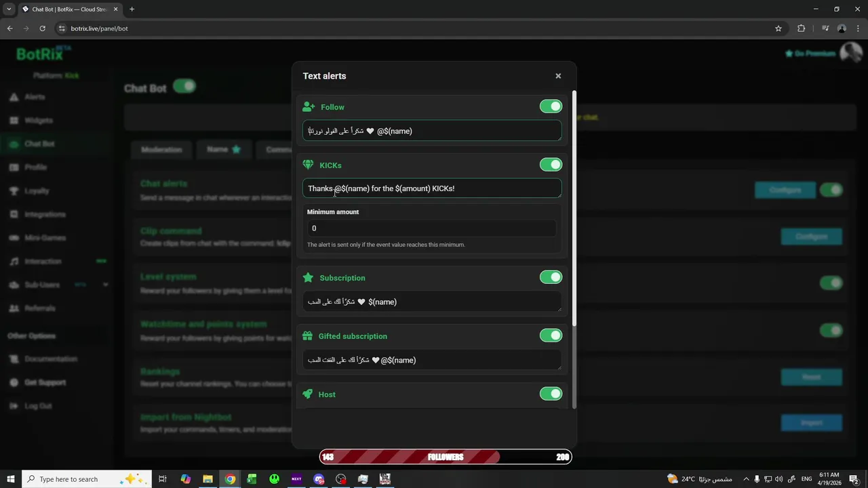Open the Windows Start menu
Viewport: 868px width, 488px height.
point(11,479)
